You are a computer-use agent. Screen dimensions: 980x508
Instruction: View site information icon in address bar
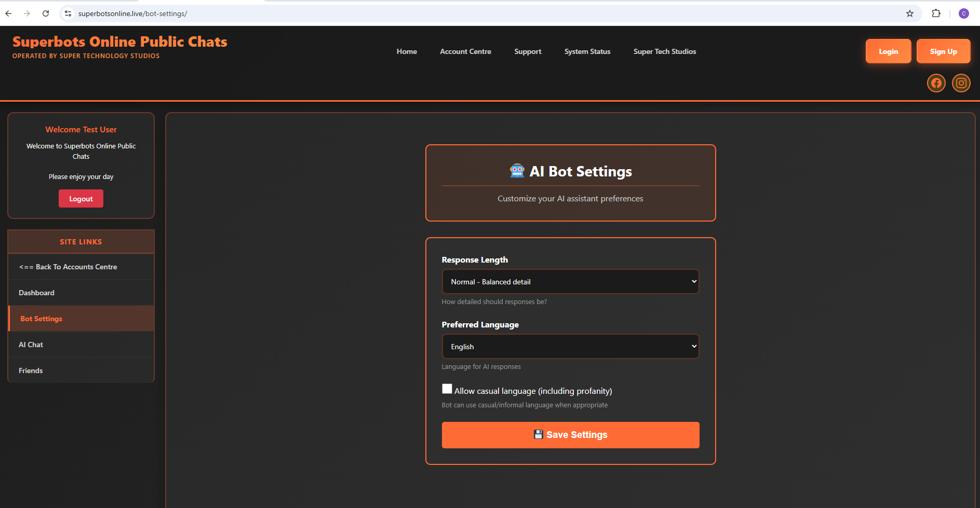click(68, 13)
